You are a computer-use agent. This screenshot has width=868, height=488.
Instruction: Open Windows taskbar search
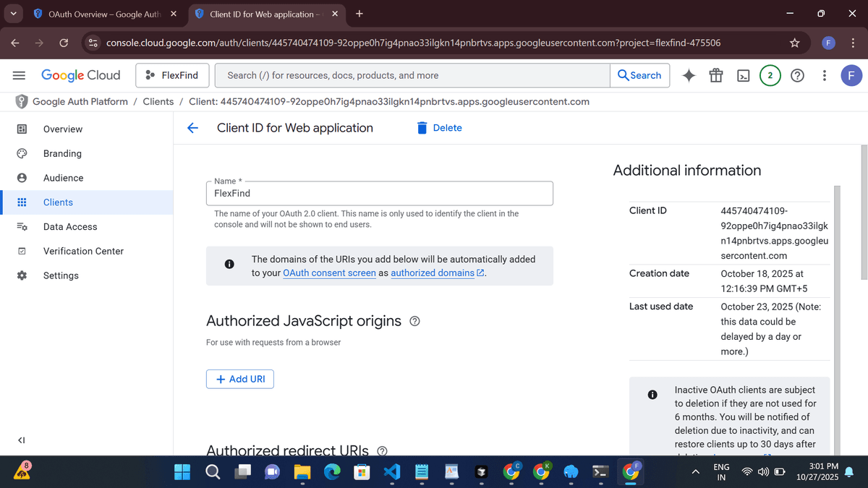point(213,471)
